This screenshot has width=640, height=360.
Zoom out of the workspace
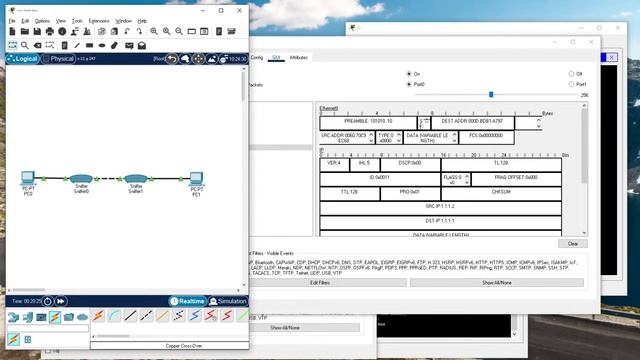click(179, 31)
